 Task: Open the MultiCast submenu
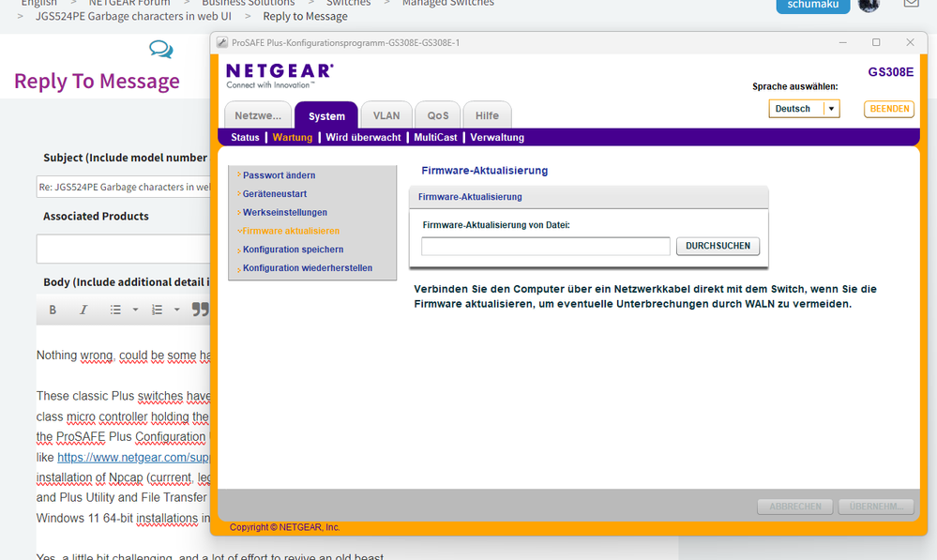pyautogui.click(x=435, y=138)
